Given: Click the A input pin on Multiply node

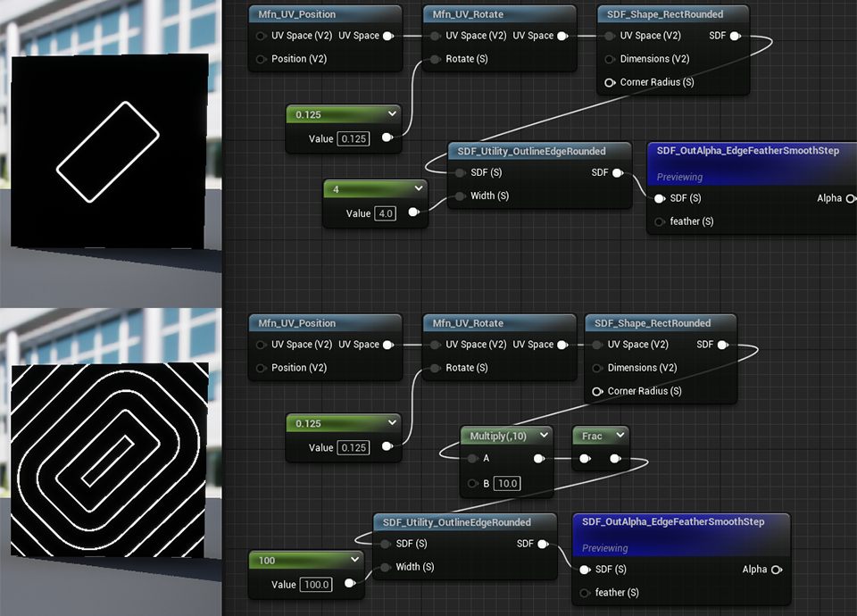Looking at the screenshot, I should tap(473, 459).
